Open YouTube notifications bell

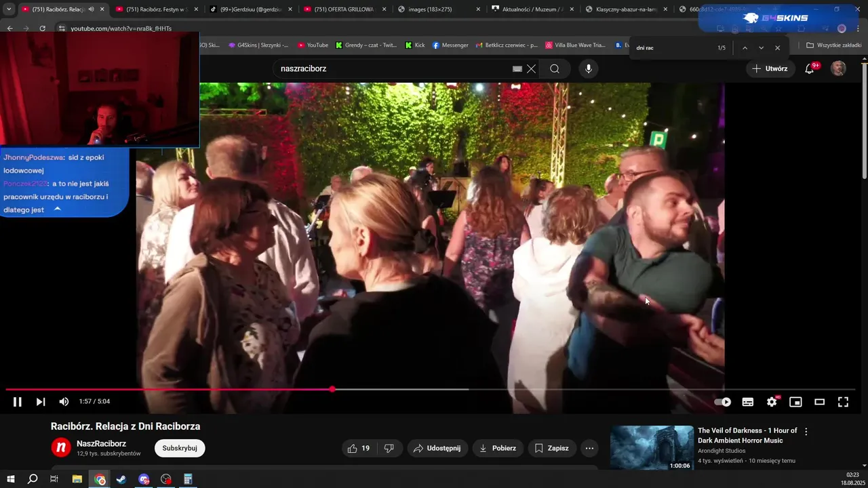coord(810,68)
